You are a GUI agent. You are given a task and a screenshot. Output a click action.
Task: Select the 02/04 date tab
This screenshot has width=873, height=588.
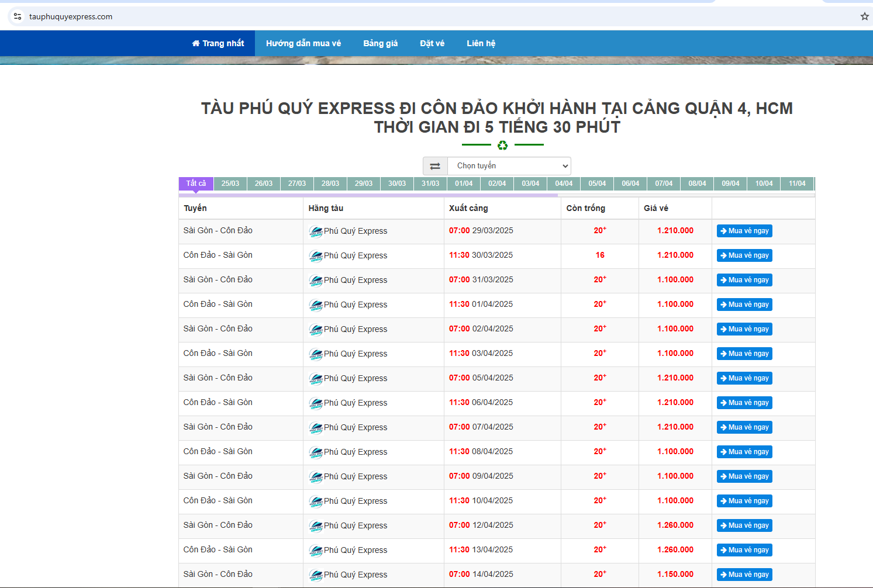tap(497, 184)
